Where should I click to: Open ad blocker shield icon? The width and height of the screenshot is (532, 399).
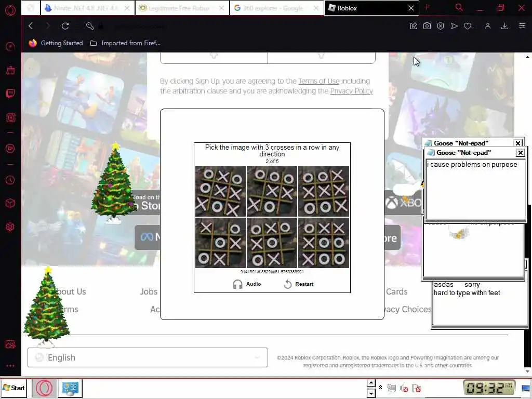coord(441,26)
